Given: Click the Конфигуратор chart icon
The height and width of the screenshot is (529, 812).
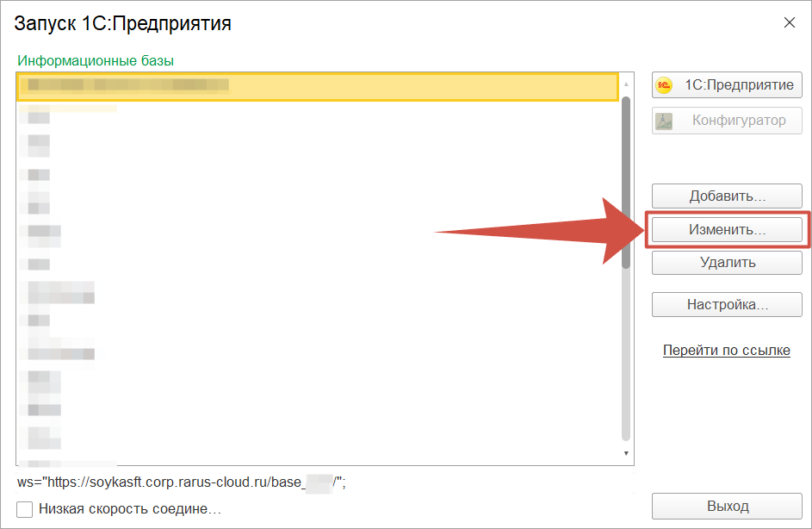Looking at the screenshot, I should 664,121.
